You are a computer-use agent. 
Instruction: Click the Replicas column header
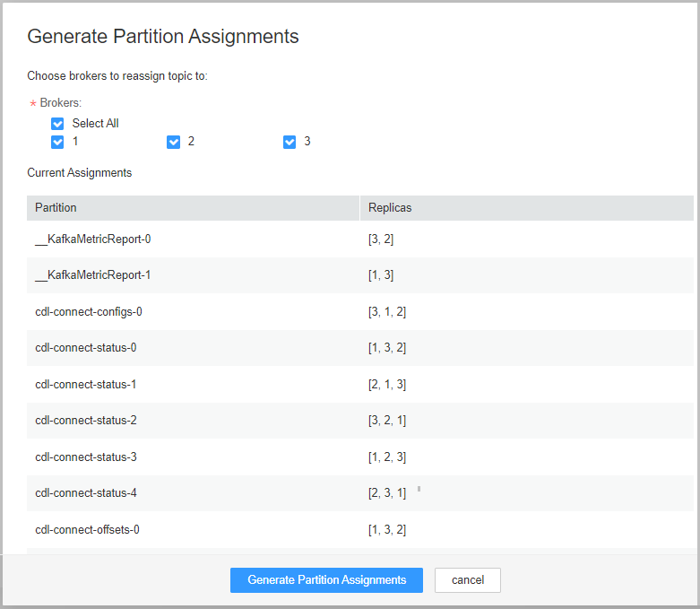click(x=527, y=208)
